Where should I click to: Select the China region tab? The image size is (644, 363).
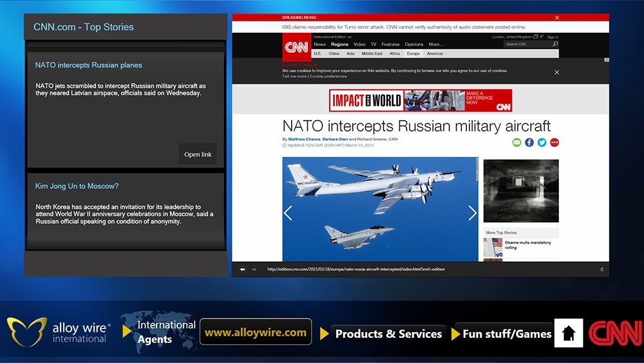[x=334, y=54]
